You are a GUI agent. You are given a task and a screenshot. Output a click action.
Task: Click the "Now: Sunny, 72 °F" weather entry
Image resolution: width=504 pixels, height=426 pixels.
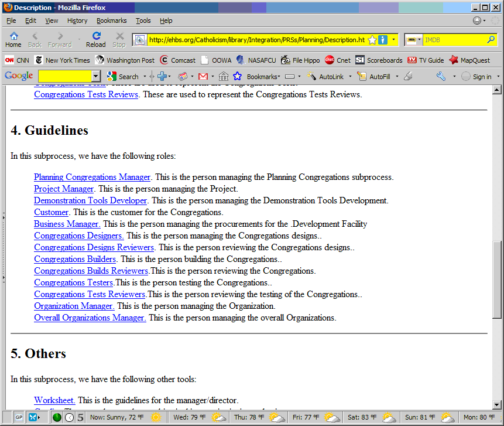125,417
